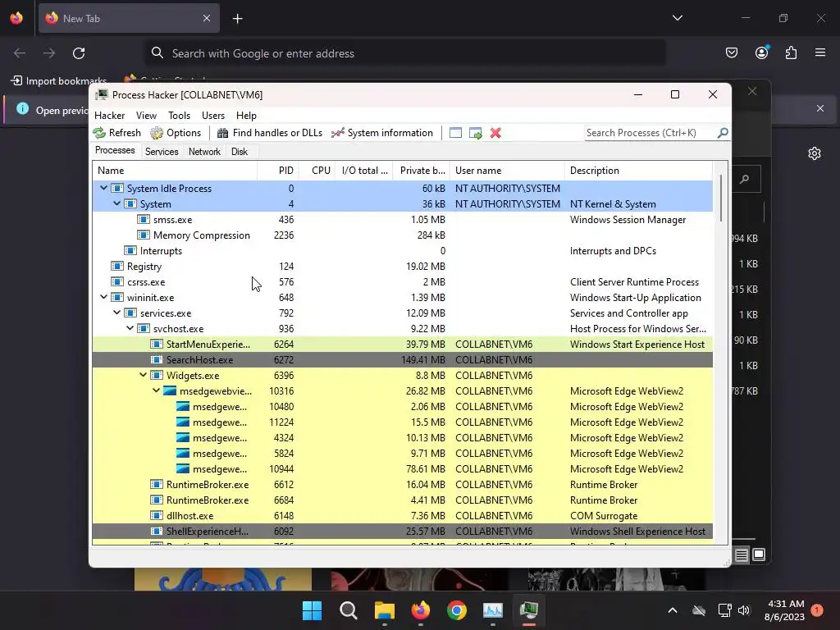Open Firefox hamburger application menu
Viewport: 840px width, 630px height.
click(820, 52)
